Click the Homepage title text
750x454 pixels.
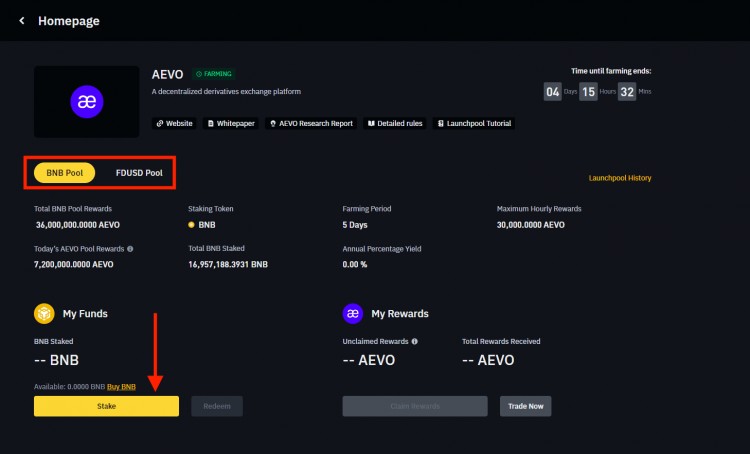(69, 21)
